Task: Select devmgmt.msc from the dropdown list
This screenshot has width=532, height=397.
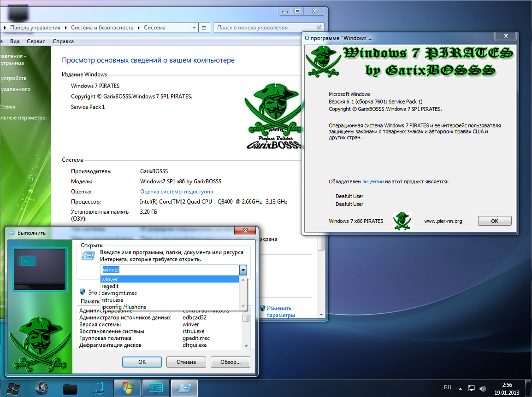Action: [x=170, y=293]
